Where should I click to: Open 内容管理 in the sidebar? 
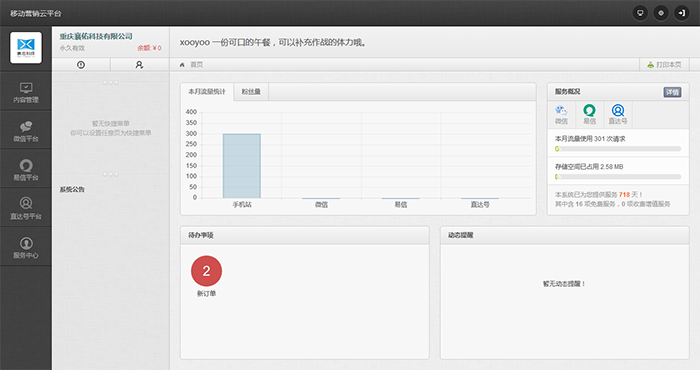click(x=26, y=92)
